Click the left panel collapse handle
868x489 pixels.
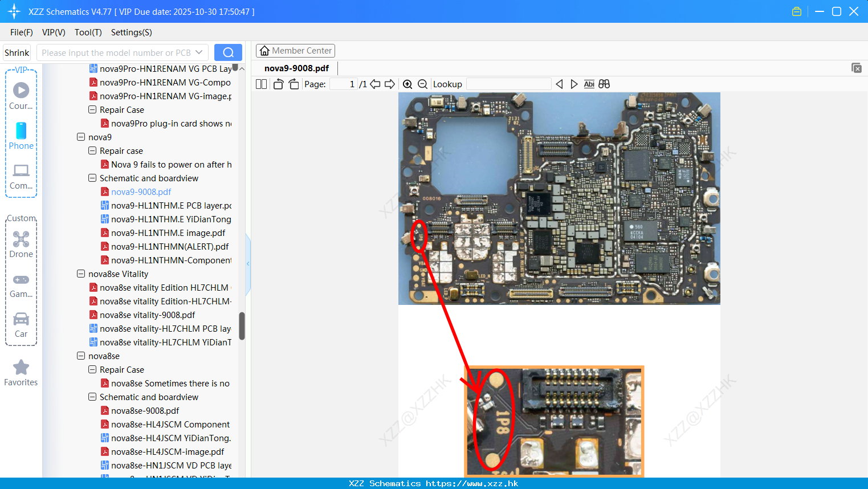[248, 264]
